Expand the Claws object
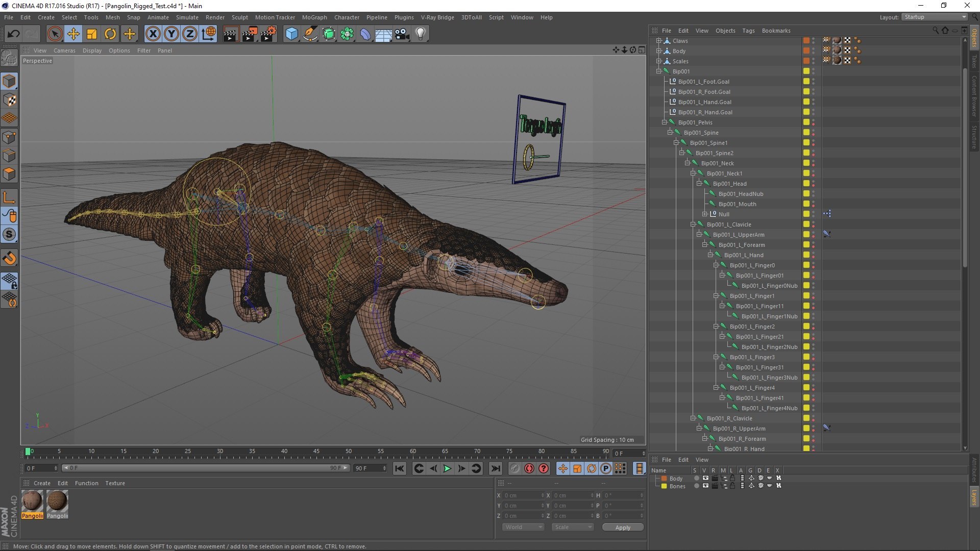The width and height of the screenshot is (980, 551). coord(659,40)
